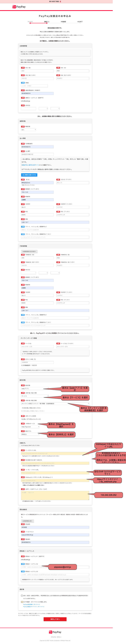The height and width of the screenshot is (644, 126).
Task: Click the コーポレートサイトURL input field
Action: 55,473
